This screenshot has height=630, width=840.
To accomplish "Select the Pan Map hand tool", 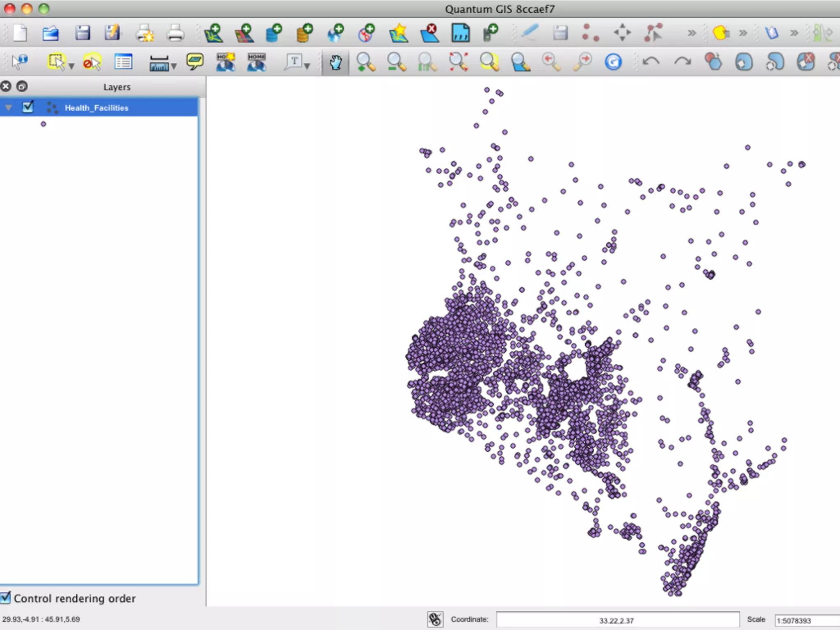I will point(336,62).
